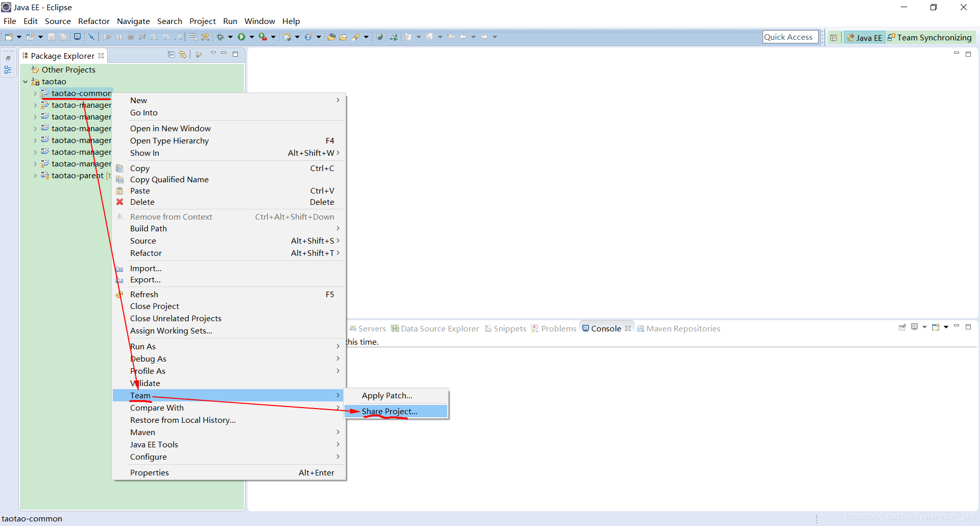Click the Debug bug icon

[220, 37]
